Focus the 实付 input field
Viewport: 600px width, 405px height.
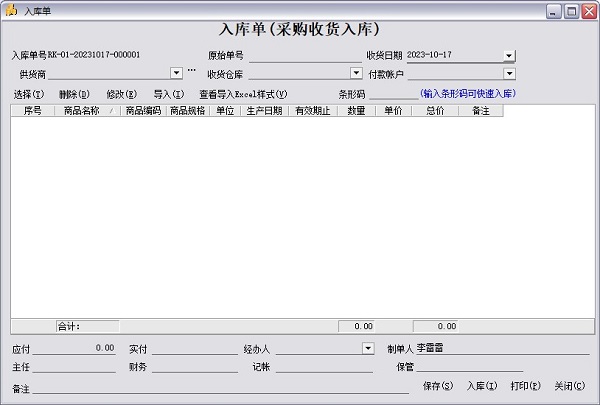[x=194, y=348]
